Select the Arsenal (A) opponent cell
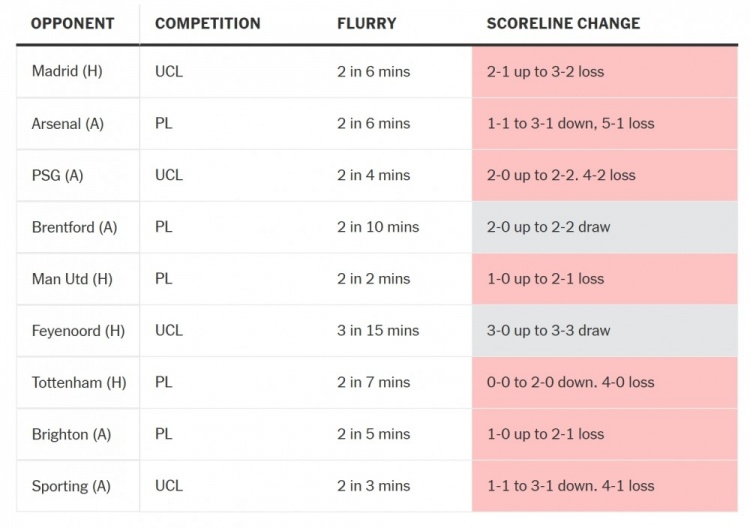The height and width of the screenshot is (528, 750). point(68,124)
